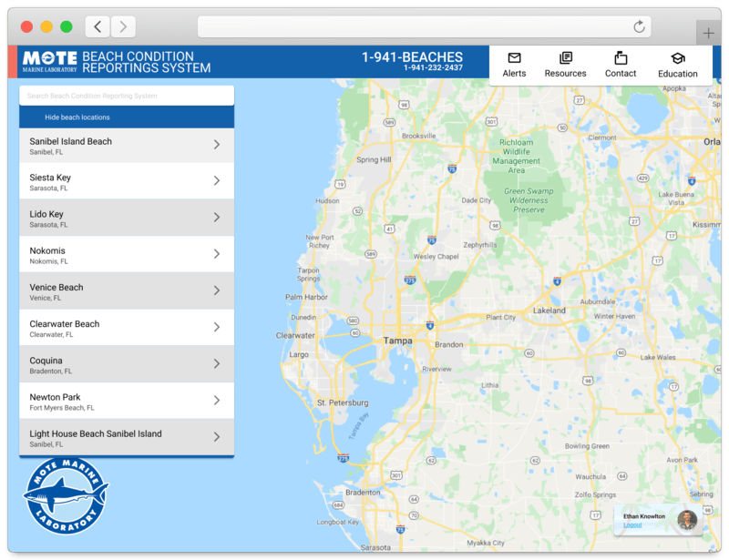Click the Logout link
This screenshot has height=560, width=729.
[x=632, y=525]
